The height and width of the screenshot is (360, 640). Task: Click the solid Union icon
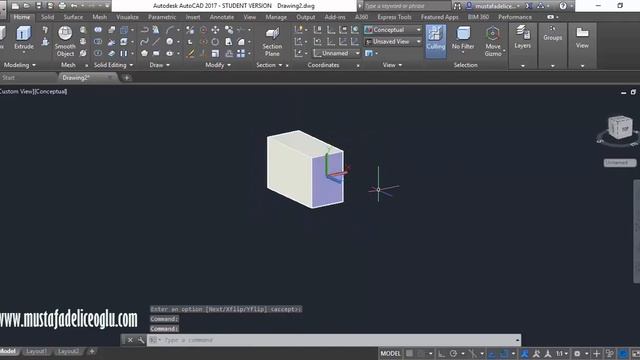point(98,30)
